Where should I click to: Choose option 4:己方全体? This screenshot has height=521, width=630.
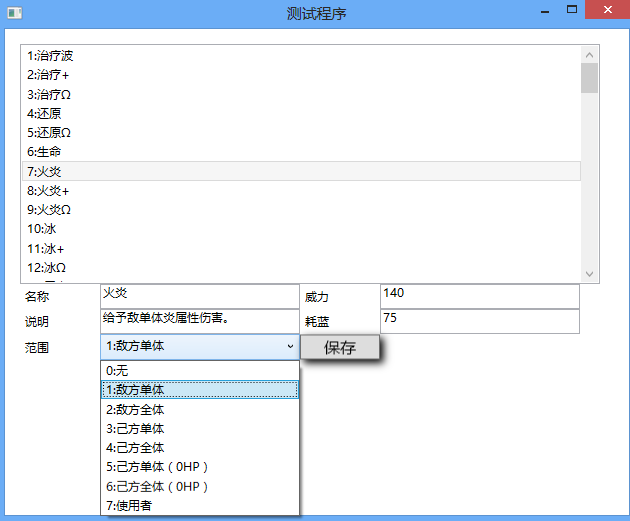(200, 448)
